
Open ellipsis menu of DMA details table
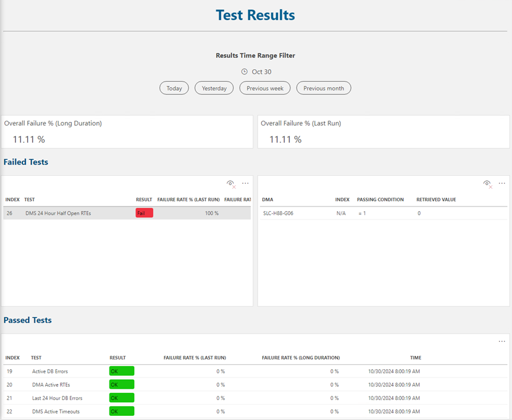pyautogui.click(x=502, y=183)
